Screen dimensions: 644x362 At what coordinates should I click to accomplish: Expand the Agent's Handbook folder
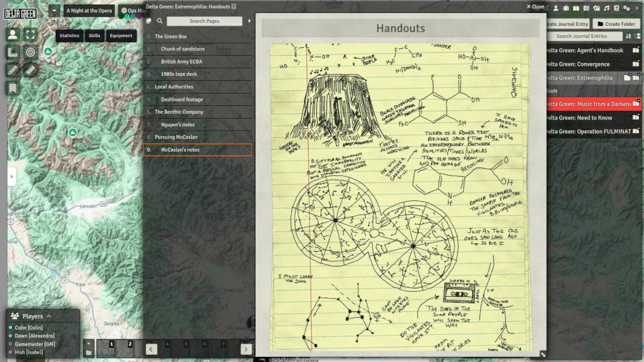(x=585, y=50)
